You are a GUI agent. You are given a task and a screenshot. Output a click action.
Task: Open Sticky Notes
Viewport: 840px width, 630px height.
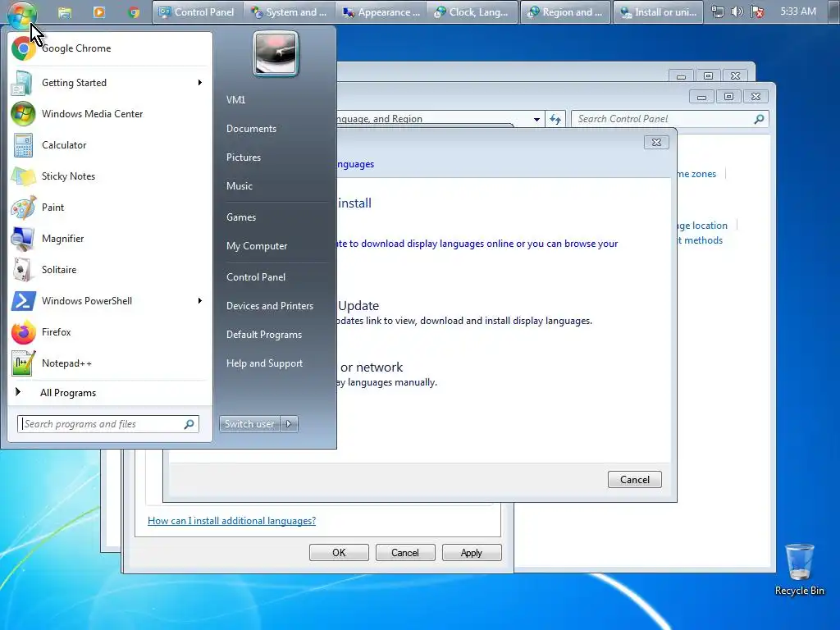(110, 176)
